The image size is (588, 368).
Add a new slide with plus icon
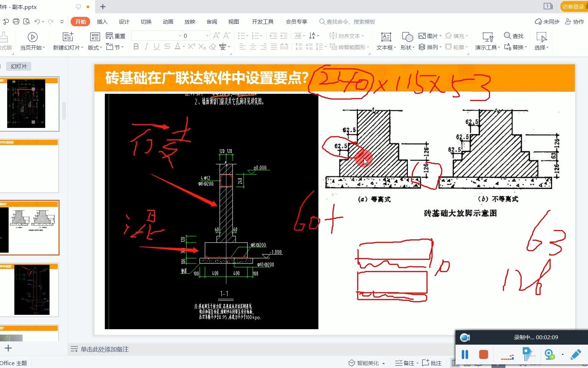click(8, 348)
